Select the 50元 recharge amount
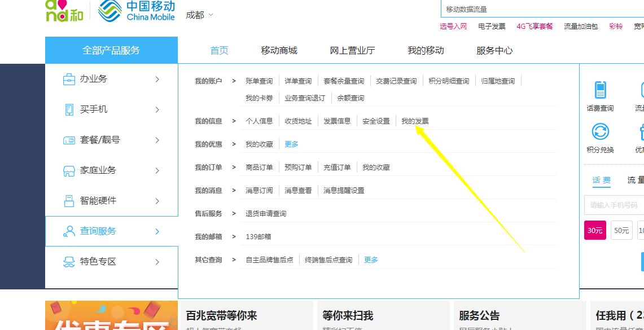The image size is (644, 330). (x=621, y=230)
